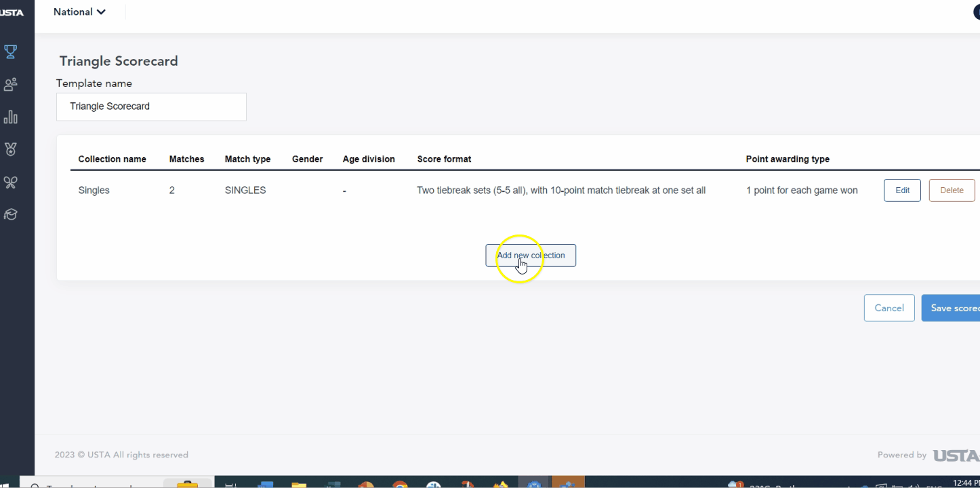Click the "Collection name" column header
Viewport: 980px width, 488px height.
(112, 159)
